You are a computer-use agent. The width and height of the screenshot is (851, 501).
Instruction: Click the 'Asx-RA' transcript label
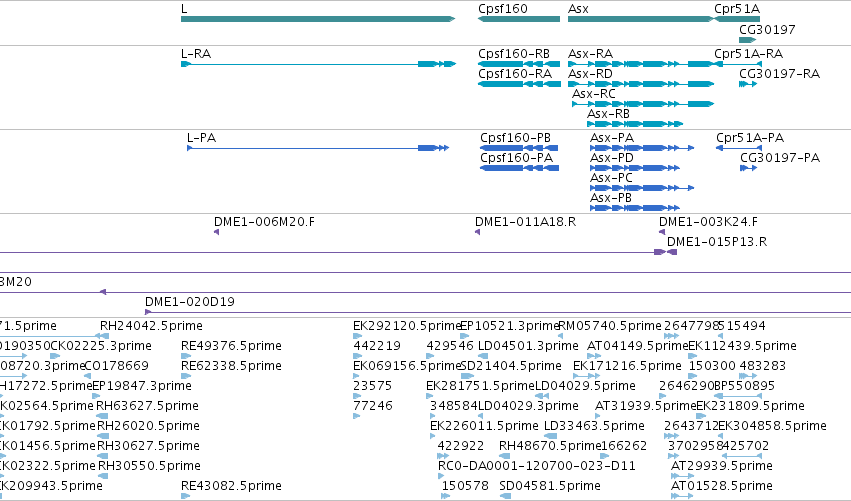[590, 54]
